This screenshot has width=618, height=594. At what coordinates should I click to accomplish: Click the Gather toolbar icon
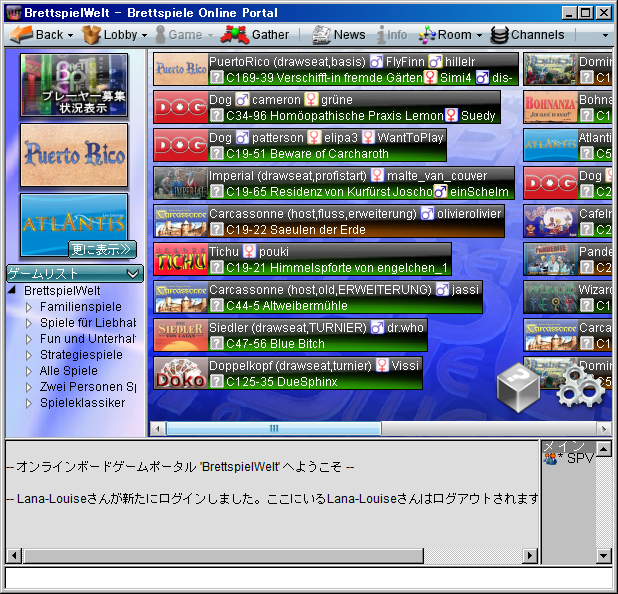(x=235, y=35)
